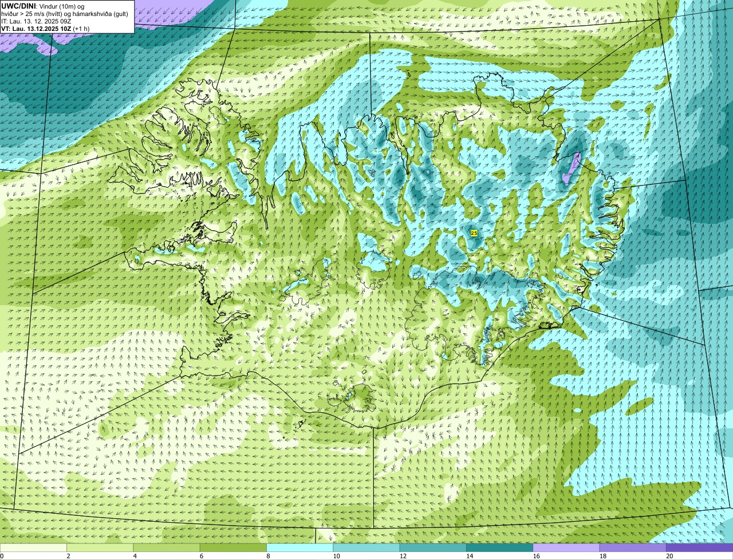
Task: Select the light green 2–4 legend swatch
Action: tap(100, 548)
